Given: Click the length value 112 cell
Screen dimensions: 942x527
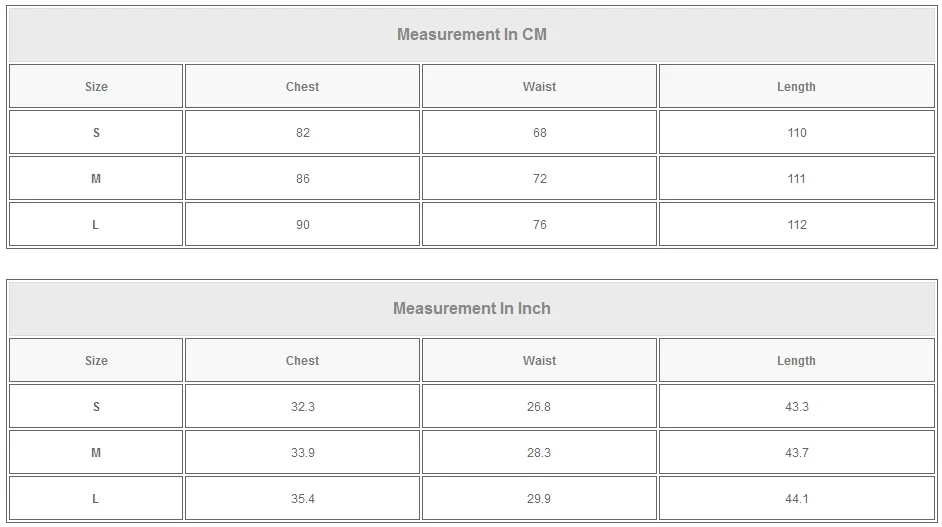Looking at the screenshot, I should 796,225.
